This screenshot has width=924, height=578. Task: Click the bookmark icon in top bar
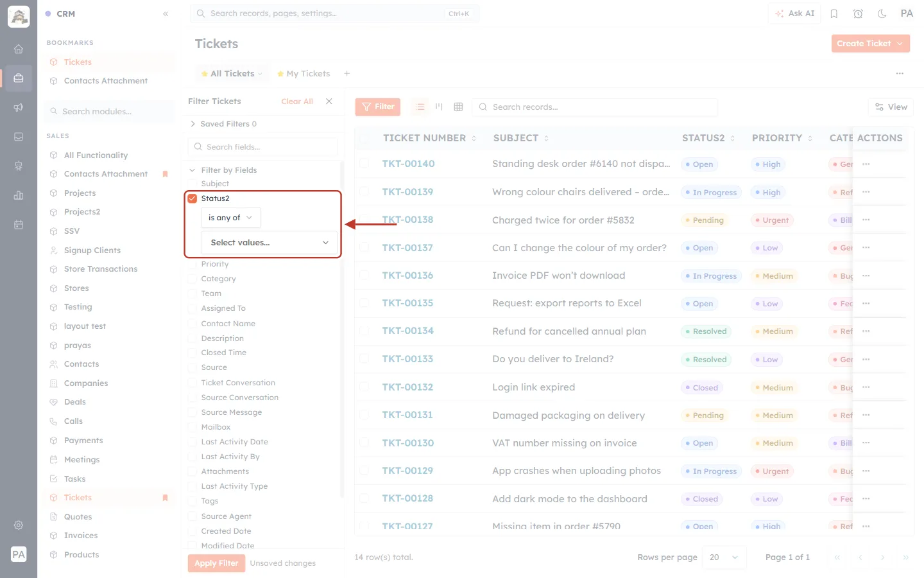pos(834,13)
